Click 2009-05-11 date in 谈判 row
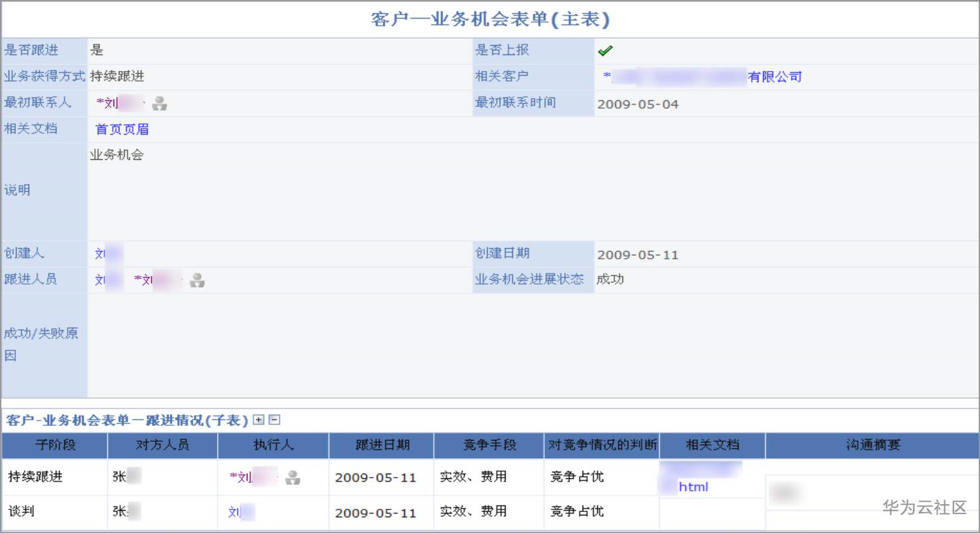Viewport: 980px width, 534px height. coord(376,513)
